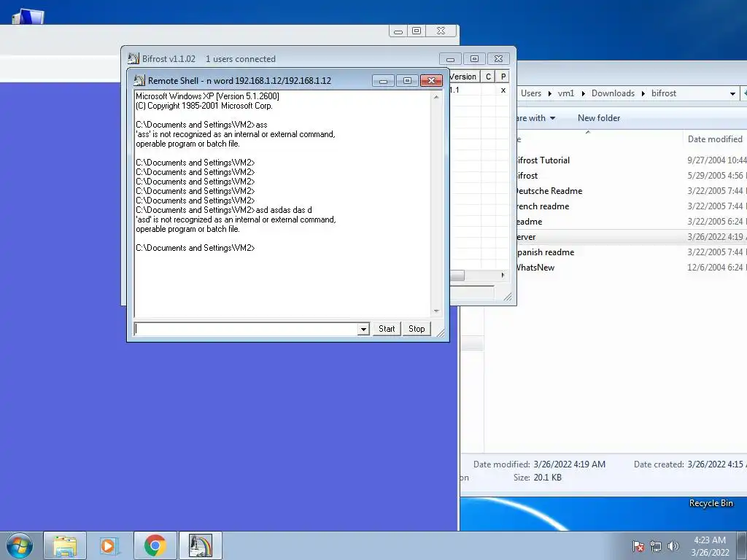Viewport: 747px width, 560px height.
Task: Click the Bifrost taskbar icon
Action: coord(200,545)
